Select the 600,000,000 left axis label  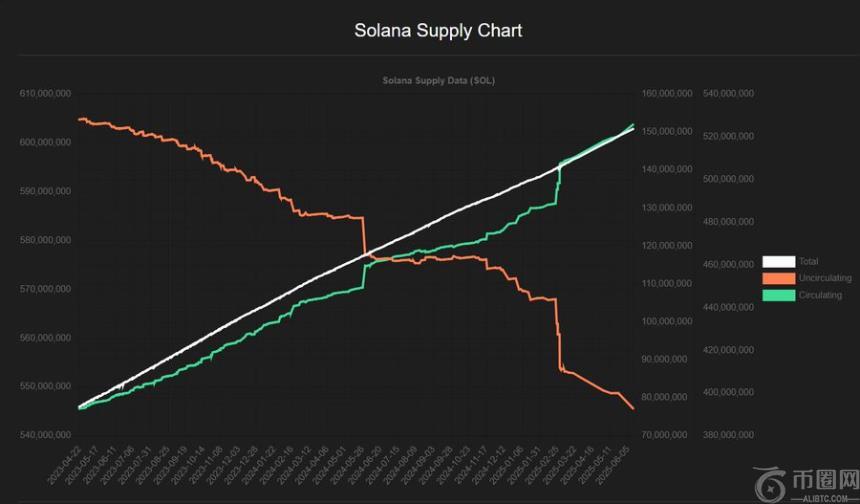[45, 142]
